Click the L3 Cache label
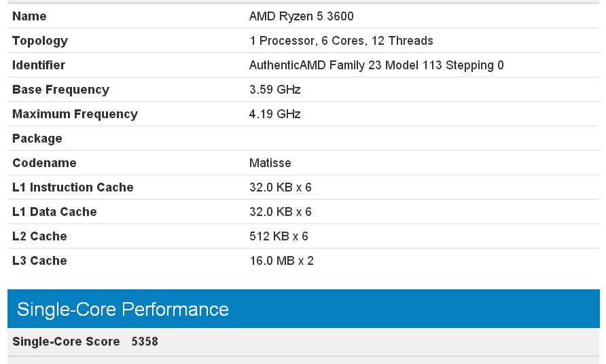The height and width of the screenshot is (364, 606). pos(39,261)
